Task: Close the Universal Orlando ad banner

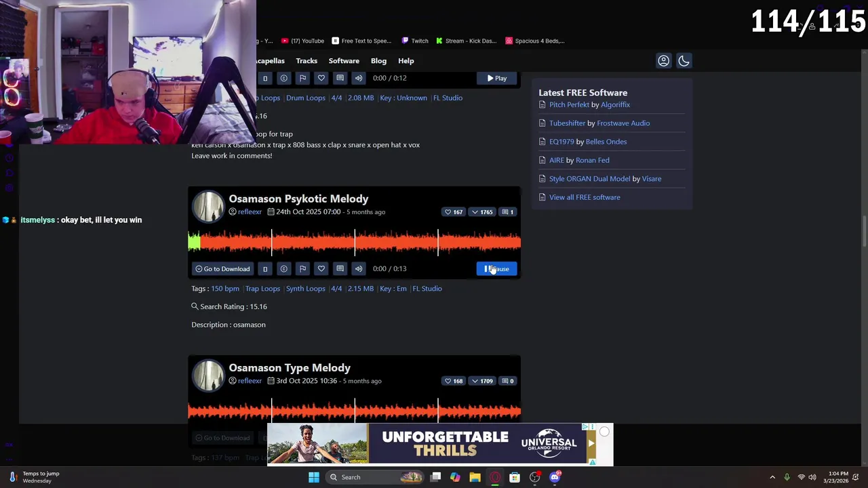Action: pos(604,432)
